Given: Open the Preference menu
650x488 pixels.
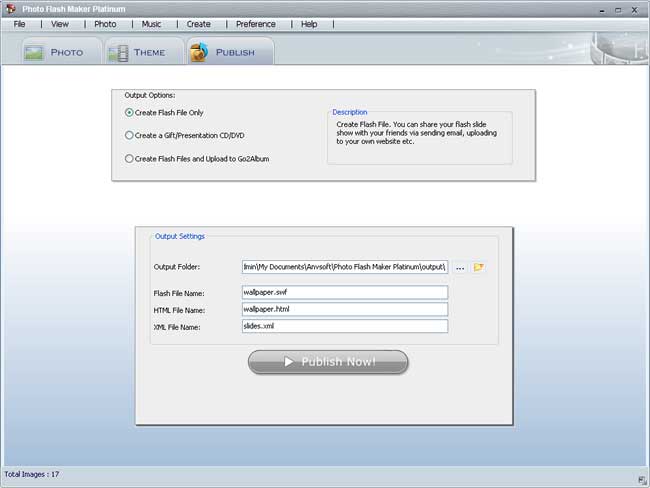Looking at the screenshot, I should (256, 24).
